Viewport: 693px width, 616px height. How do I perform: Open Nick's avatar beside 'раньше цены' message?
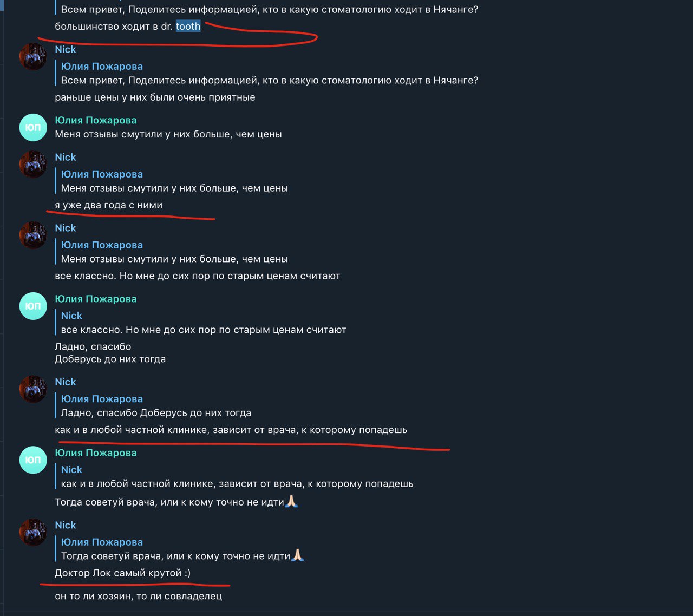click(33, 57)
